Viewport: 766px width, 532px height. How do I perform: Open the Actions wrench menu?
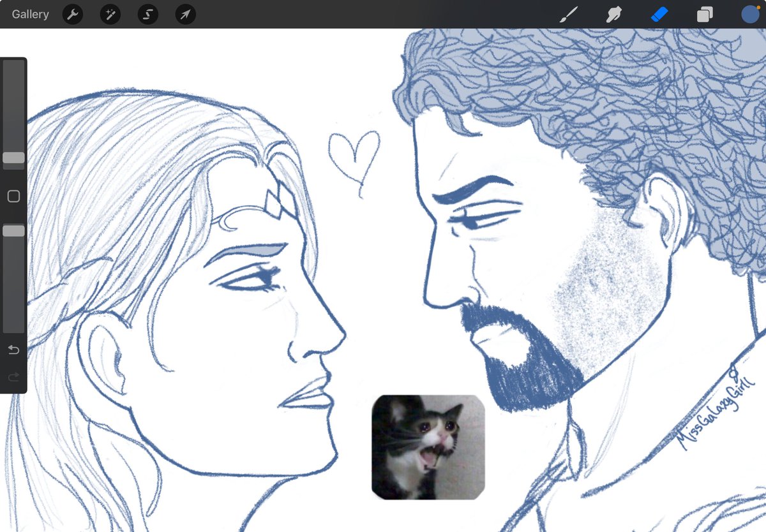pyautogui.click(x=72, y=14)
